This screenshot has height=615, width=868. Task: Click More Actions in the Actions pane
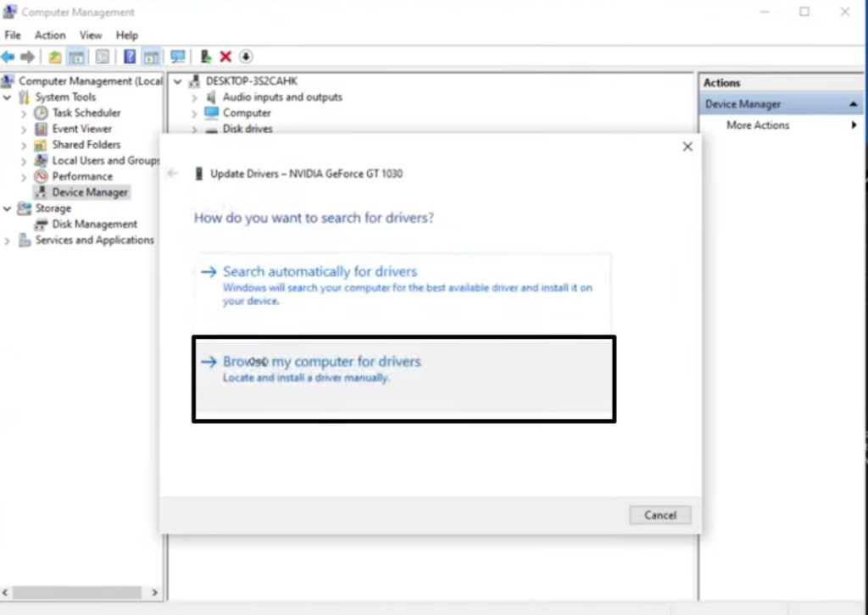click(758, 125)
